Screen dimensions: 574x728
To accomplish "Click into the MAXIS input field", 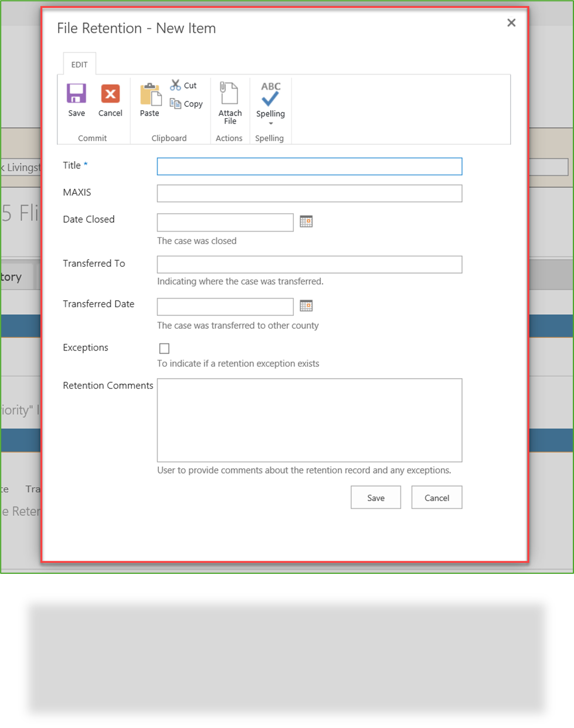I will pyautogui.click(x=309, y=193).
